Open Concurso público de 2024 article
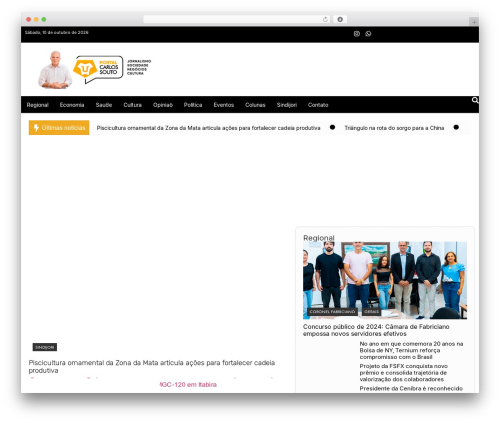 click(x=376, y=330)
